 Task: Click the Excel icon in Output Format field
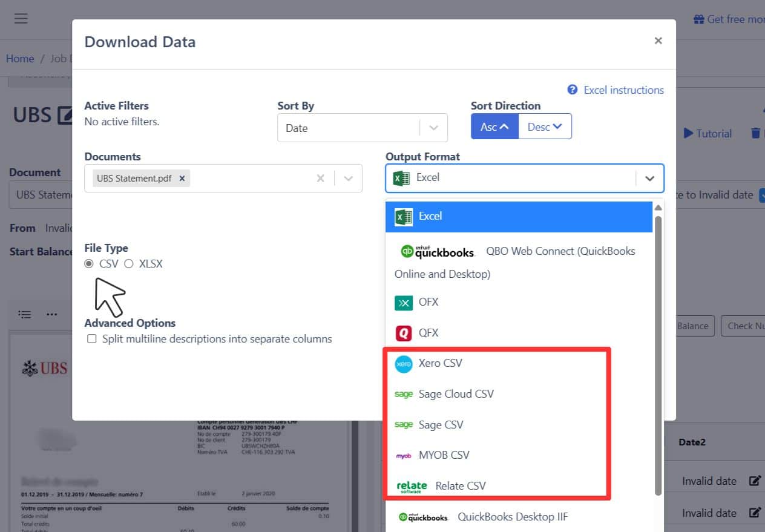[x=401, y=178]
